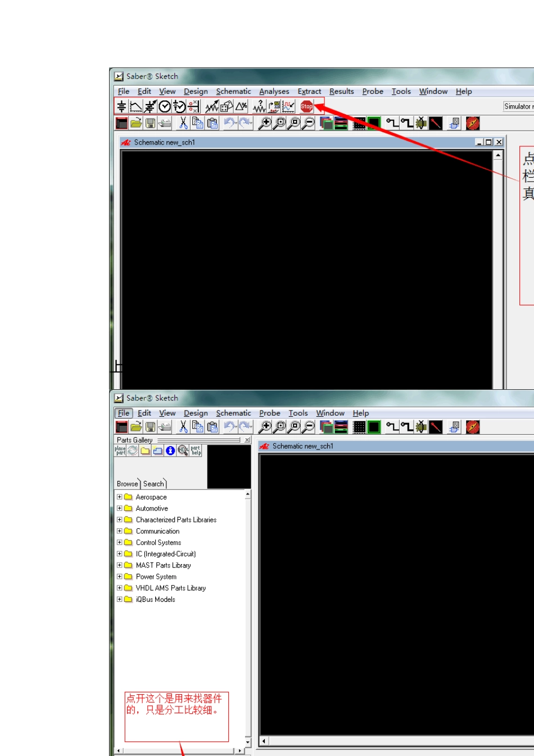Click save floppy icon in lower Saber window
The height and width of the screenshot is (756, 534).
point(150,427)
